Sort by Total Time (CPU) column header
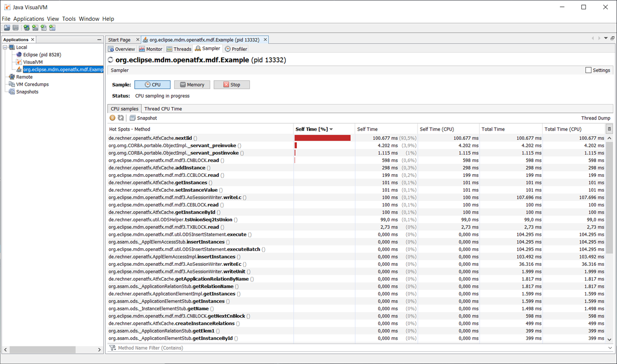 coord(573,129)
